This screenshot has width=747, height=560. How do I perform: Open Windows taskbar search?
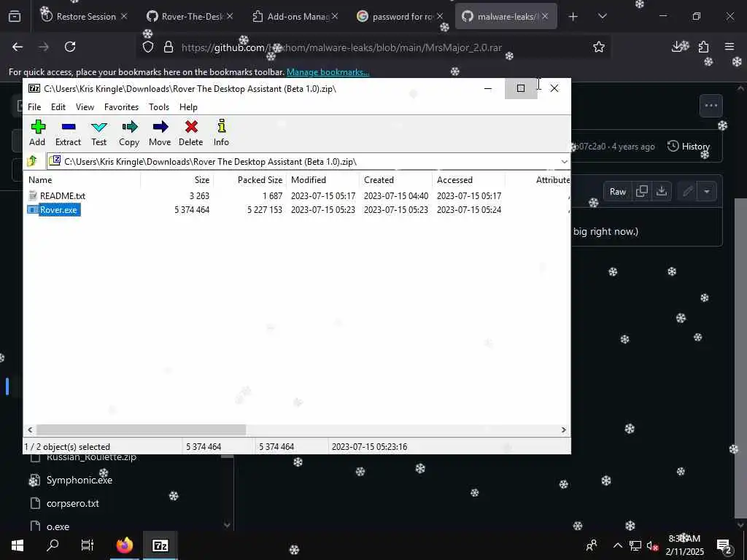[x=53, y=545]
